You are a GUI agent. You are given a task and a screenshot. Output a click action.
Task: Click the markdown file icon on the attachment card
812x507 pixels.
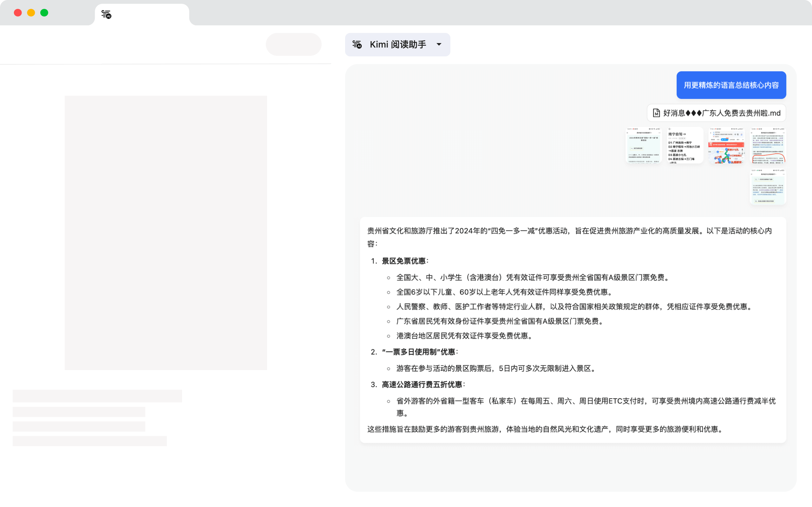pos(656,113)
